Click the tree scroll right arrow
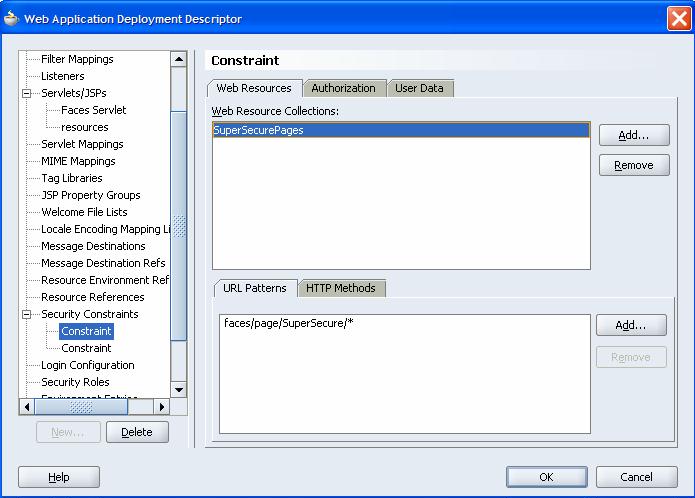 pos(162,407)
